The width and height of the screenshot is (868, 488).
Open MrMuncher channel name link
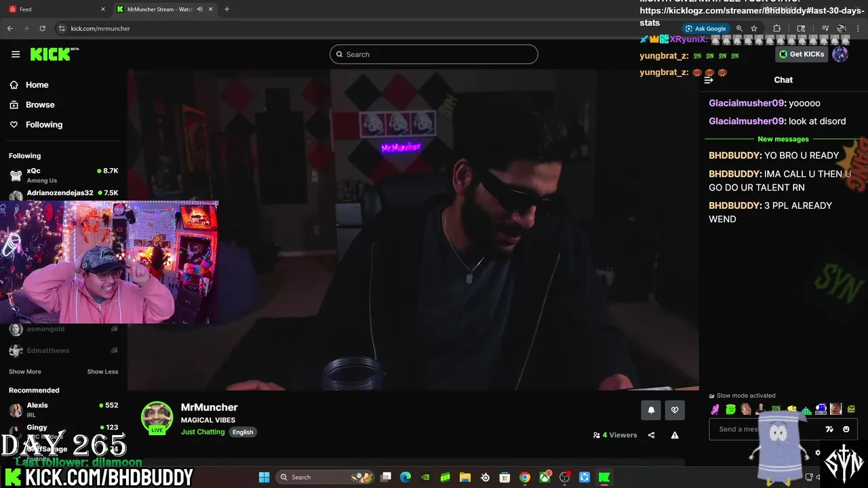[209, 407]
